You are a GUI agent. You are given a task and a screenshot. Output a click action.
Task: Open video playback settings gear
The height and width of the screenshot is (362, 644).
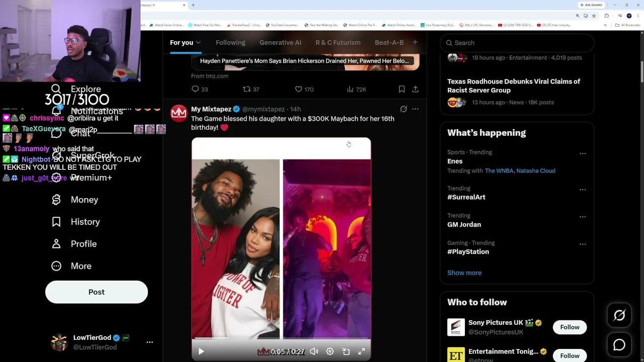tap(330, 351)
